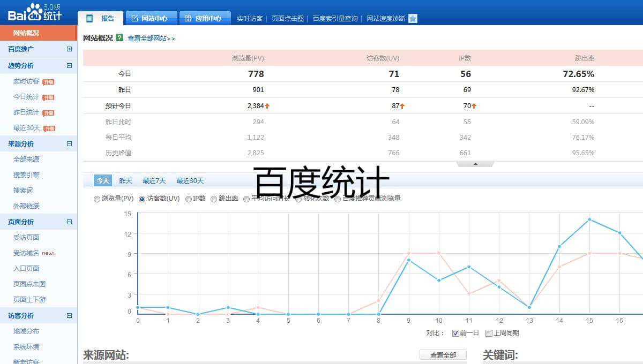Open 系统环境 in the sidebar
Viewport: 643px width, 364px height.
(26, 347)
